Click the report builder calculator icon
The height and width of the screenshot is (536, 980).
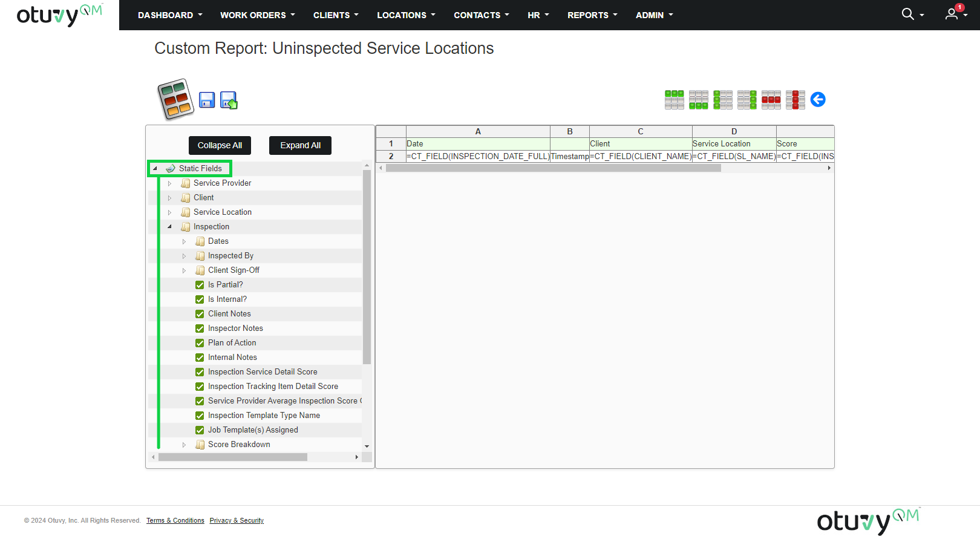coord(175,99)
